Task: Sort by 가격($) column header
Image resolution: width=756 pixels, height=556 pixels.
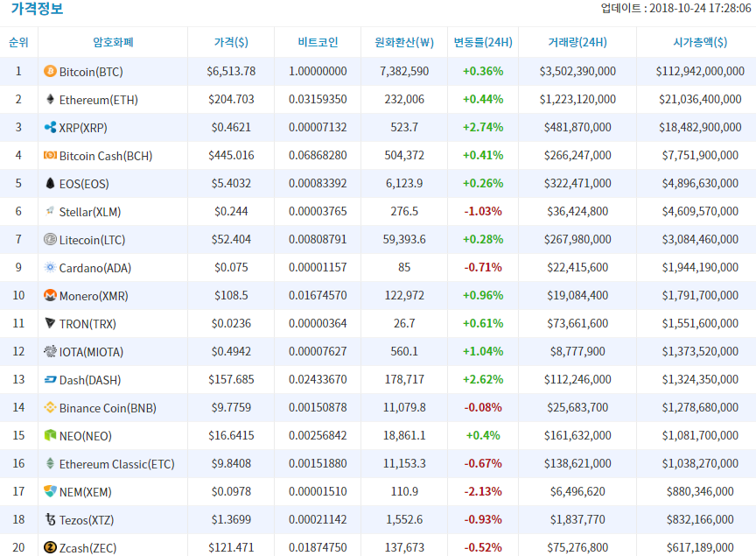Action: (231, 43)
